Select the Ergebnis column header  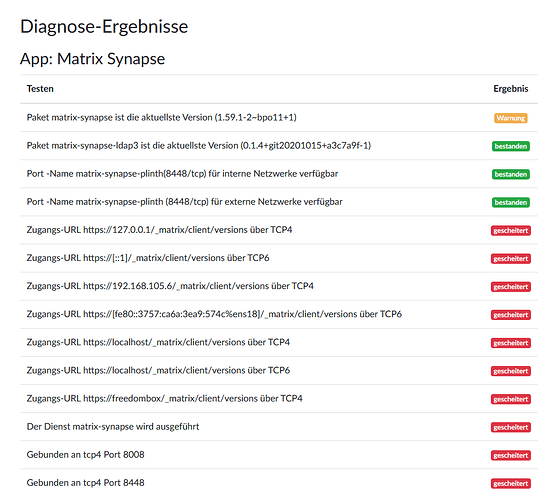[x=511, y=89]
